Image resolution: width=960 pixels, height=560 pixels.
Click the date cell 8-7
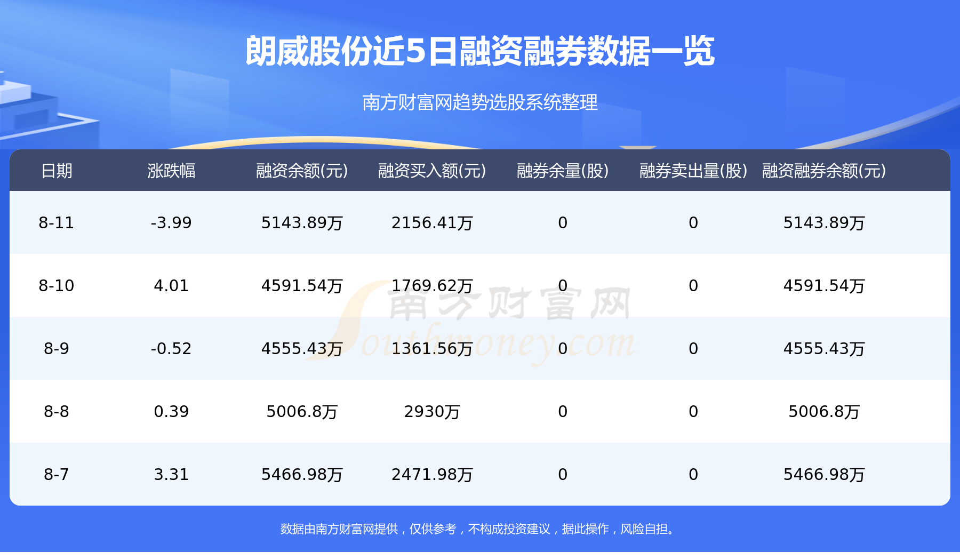[x=57, y=474]
